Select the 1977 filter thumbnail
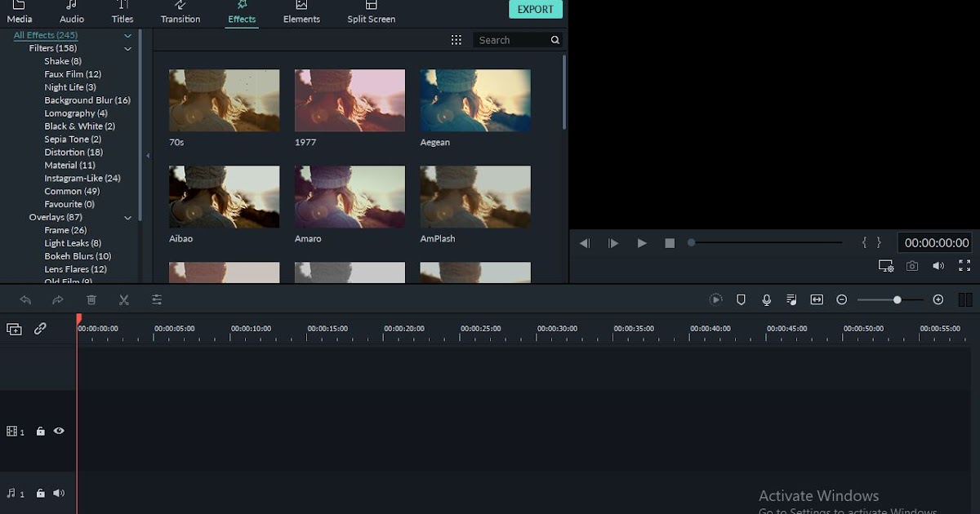 point(350,100)
